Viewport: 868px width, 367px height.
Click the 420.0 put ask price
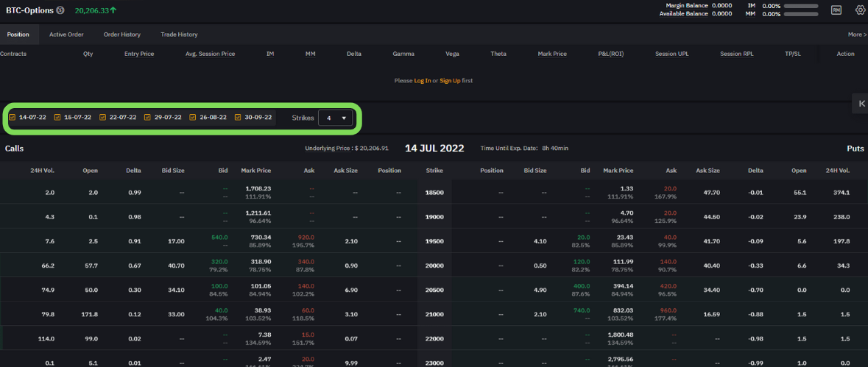tap(668, 286)
